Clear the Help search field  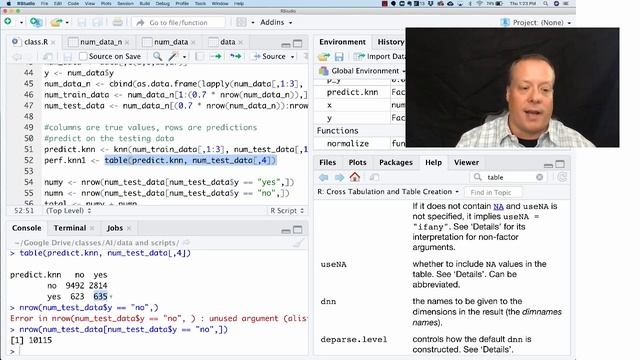click(540, 177)
